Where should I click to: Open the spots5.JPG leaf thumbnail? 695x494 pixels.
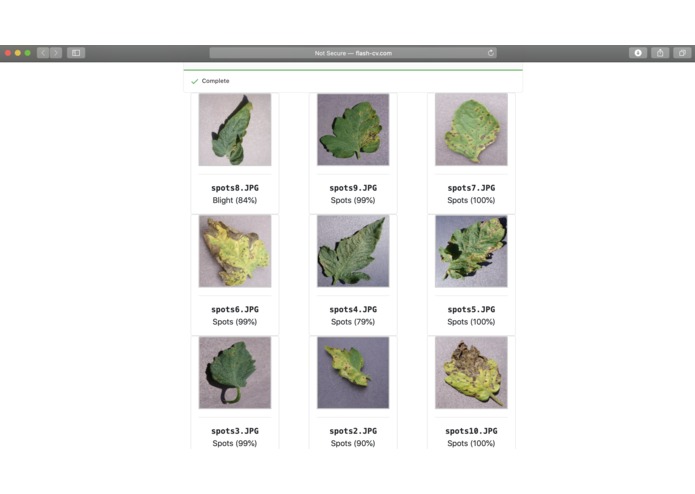[471, 251]
